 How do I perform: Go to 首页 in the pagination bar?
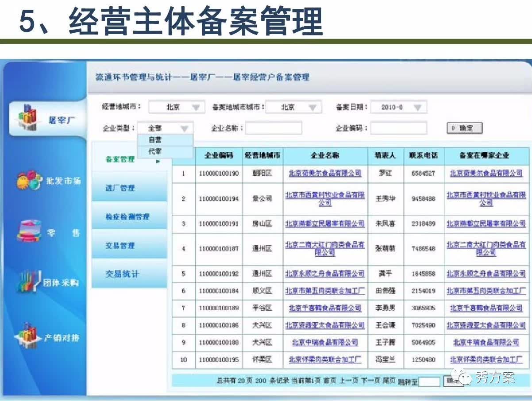(330, 381)
